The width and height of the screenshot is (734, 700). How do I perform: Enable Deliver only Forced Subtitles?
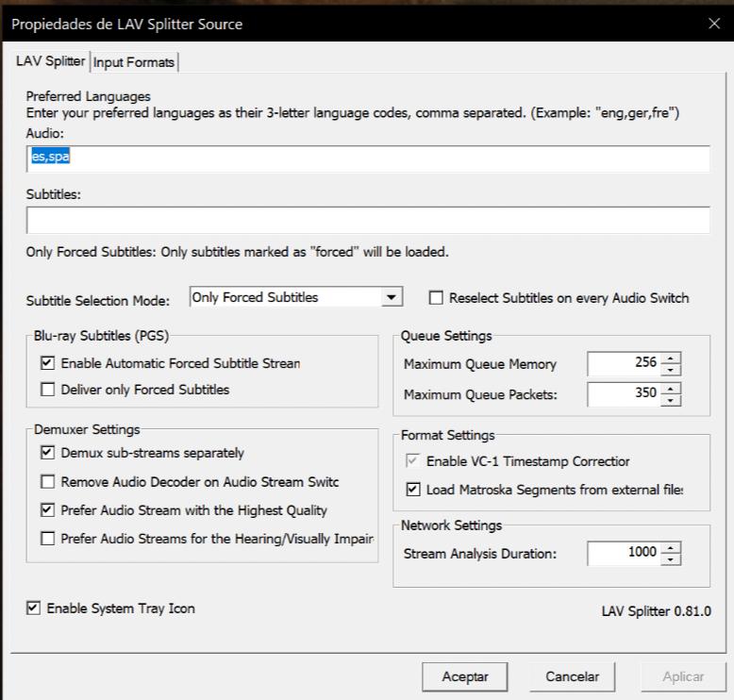pos(48,390)
